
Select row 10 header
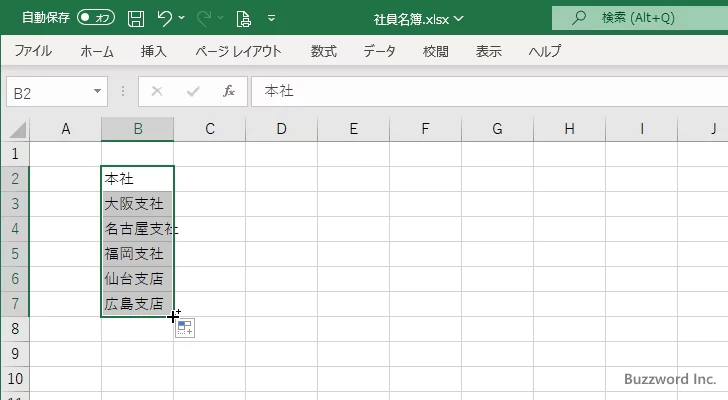(15, 379)
